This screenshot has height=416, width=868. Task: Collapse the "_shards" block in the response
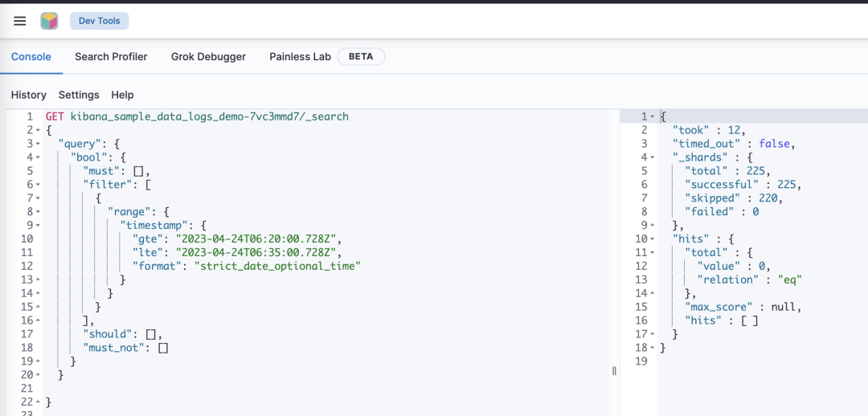[652, 157]
